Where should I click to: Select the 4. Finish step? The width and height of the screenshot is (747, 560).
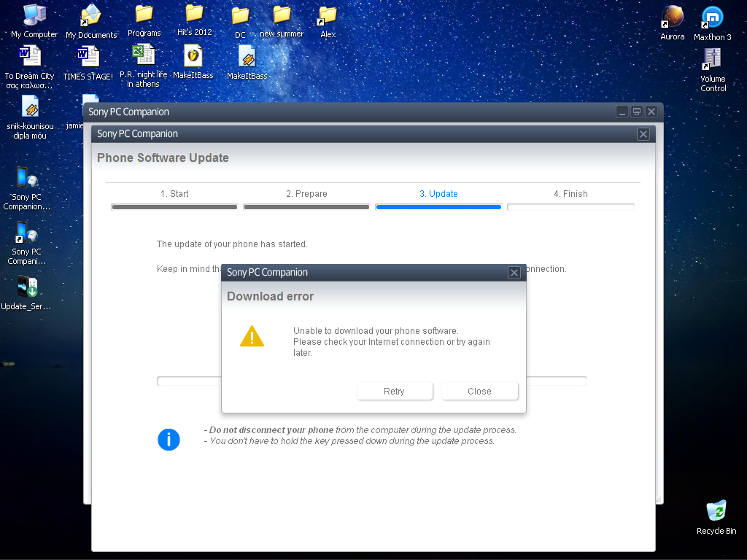pyautogui.click(x=570, y=194)
